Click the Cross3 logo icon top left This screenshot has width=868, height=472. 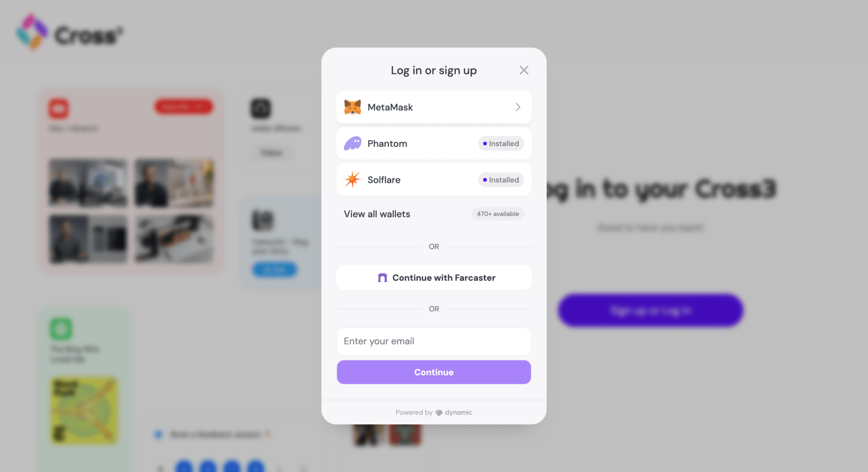32,32
